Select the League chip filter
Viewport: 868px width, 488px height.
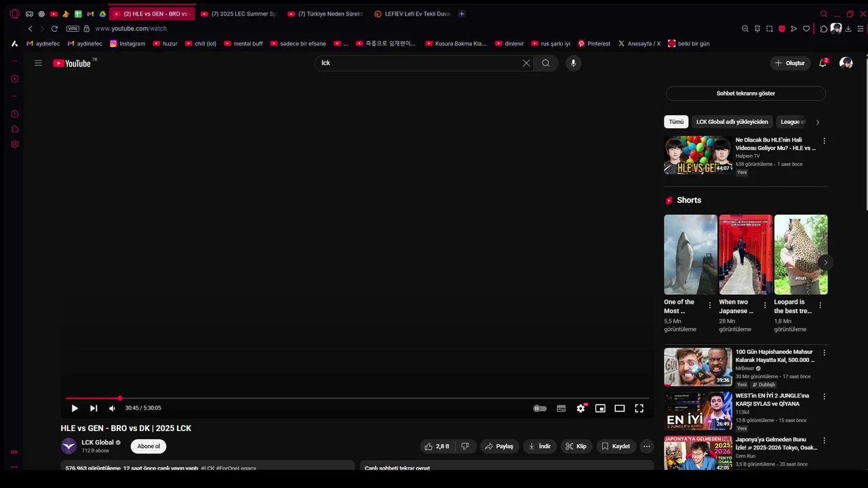(x=792, y=122)
